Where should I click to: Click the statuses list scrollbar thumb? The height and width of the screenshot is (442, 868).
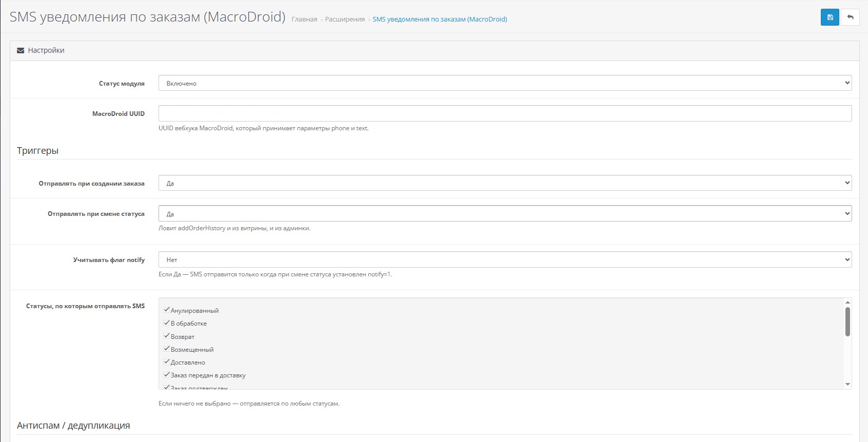847,322
